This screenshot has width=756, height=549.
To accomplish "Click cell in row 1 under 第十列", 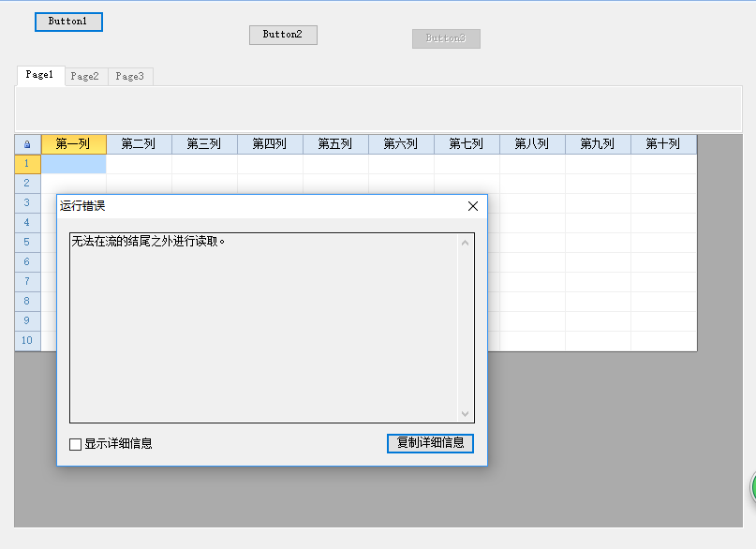I will [663, 164].
